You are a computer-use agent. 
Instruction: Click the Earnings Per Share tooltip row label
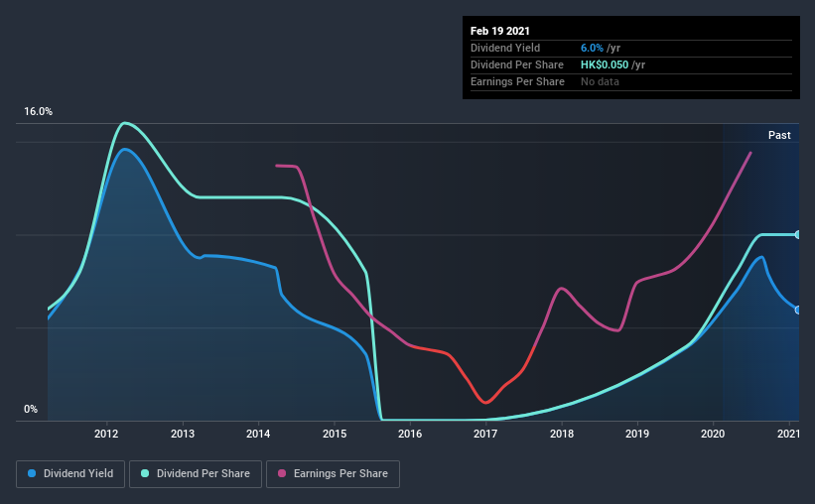[x=517, y=81]
